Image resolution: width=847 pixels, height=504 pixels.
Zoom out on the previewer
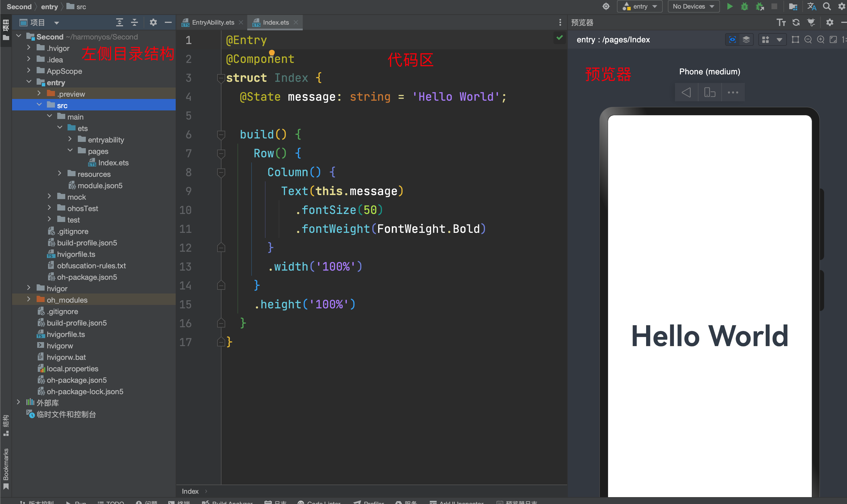pyautogui.click(x=808, y=40)
